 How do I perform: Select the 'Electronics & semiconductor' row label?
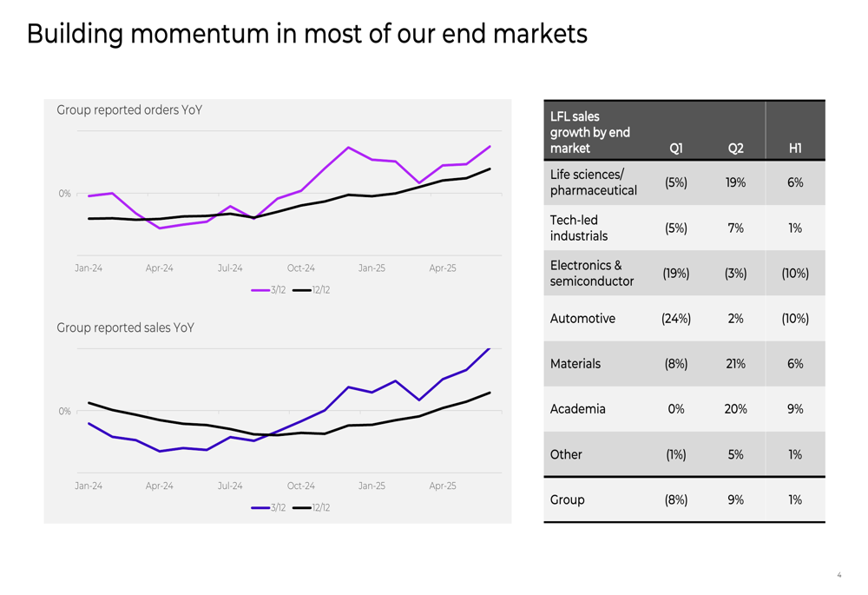[x=592, y=273]
